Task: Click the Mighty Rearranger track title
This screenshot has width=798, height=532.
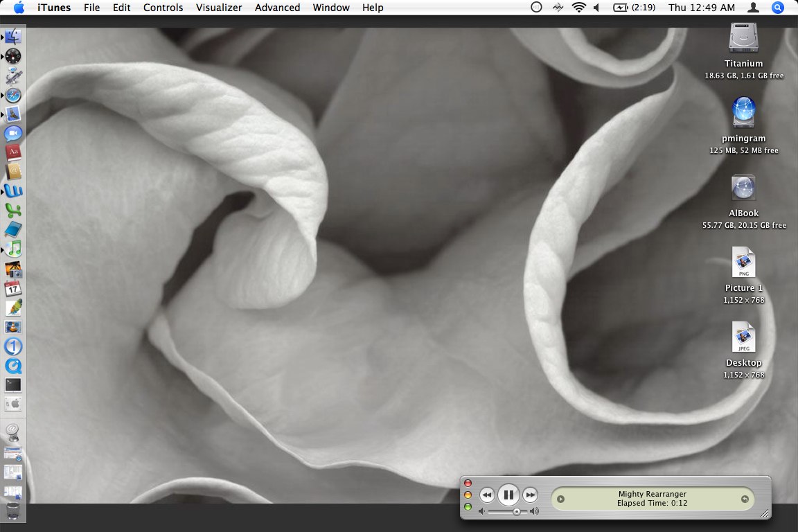Action: [x=652, y=494]
